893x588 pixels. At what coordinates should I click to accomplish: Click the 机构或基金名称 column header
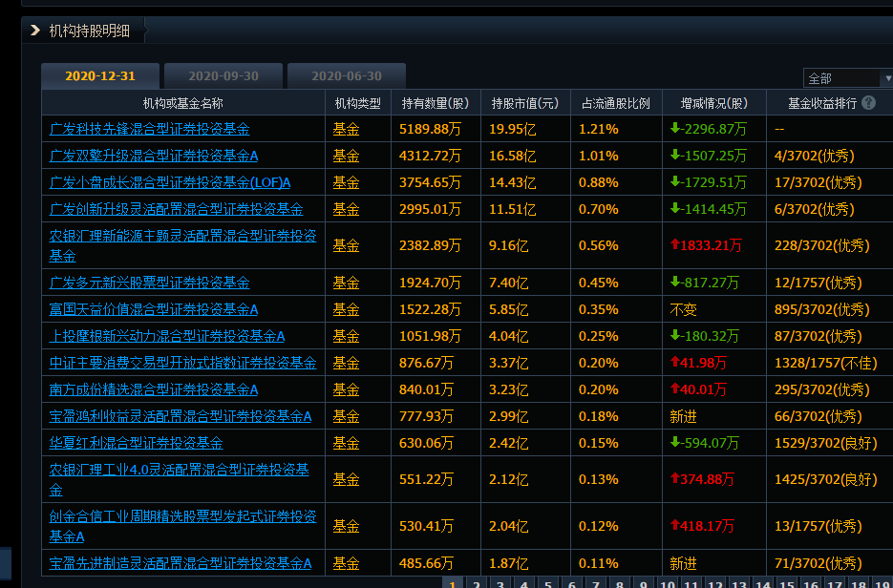(x=182, y=103)
